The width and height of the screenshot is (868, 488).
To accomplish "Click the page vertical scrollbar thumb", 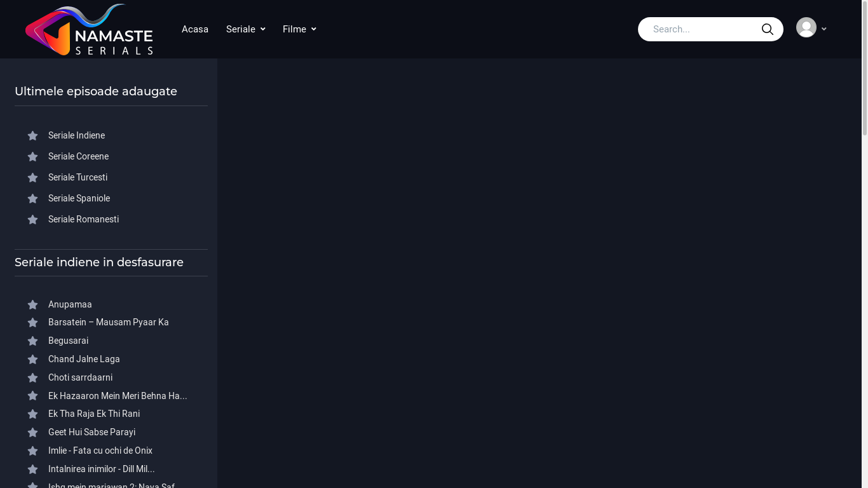I will coord(865,68).
